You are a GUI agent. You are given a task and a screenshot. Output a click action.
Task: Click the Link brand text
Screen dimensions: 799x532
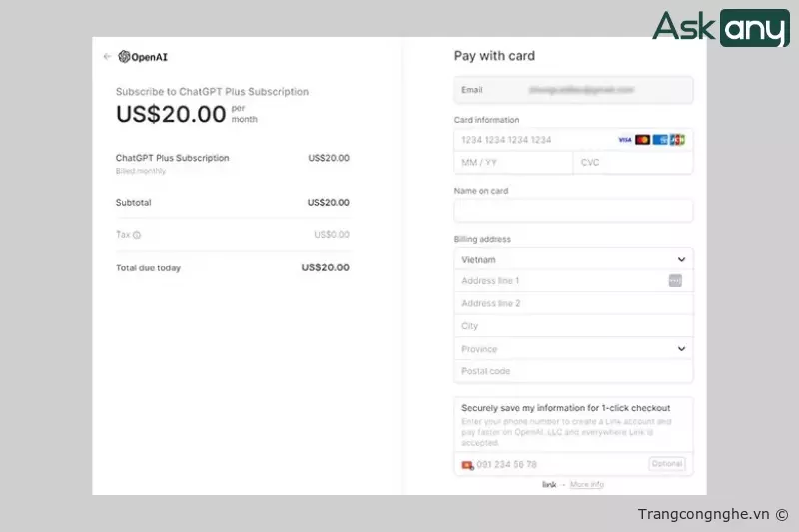(549, 485)
